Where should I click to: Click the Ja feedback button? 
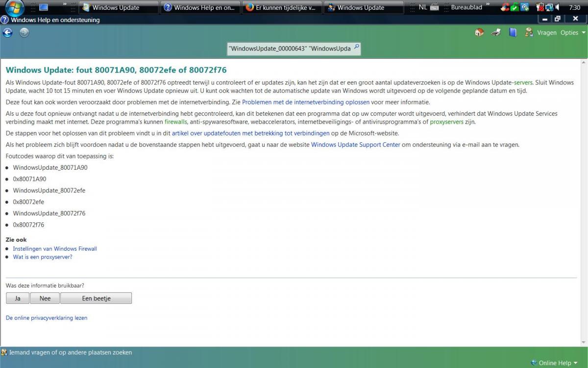click(18, 298)
